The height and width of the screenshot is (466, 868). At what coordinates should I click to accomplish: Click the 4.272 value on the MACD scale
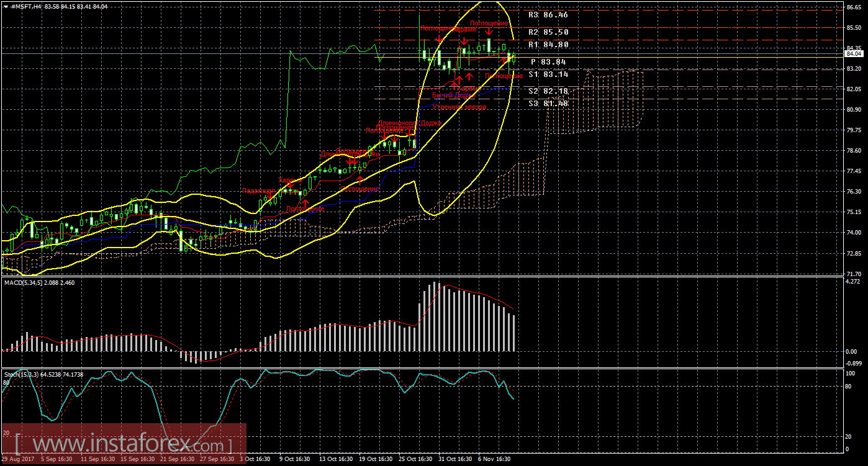(853, 282)
